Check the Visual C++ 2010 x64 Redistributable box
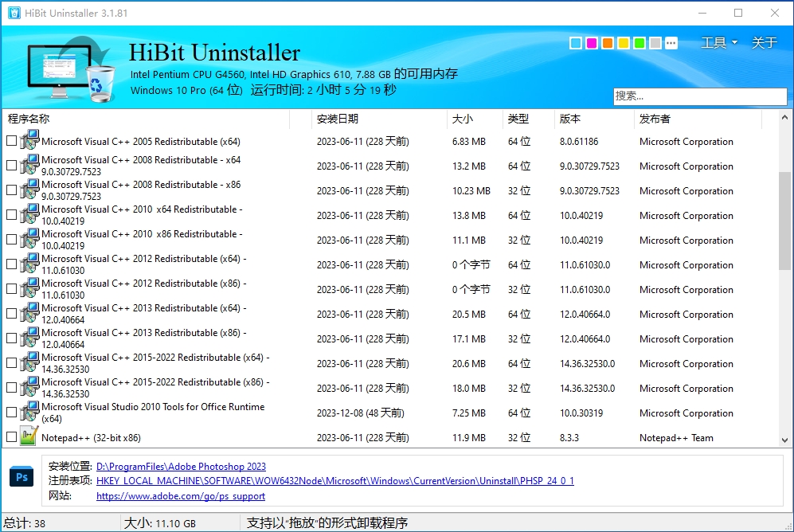 (x=11, y=214)
